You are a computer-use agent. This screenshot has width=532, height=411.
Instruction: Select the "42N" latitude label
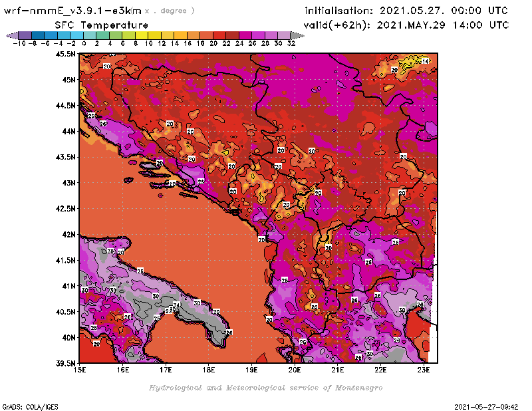(x=69, y=235)
